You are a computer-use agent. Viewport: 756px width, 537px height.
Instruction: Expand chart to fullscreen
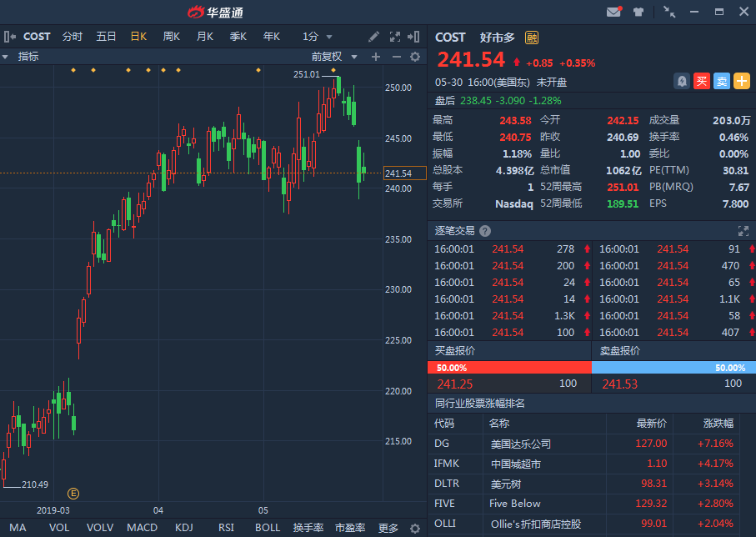tap(395, 37)
